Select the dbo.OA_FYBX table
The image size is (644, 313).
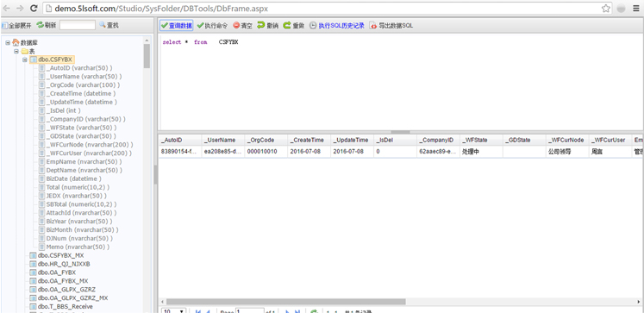coord(57,272)
